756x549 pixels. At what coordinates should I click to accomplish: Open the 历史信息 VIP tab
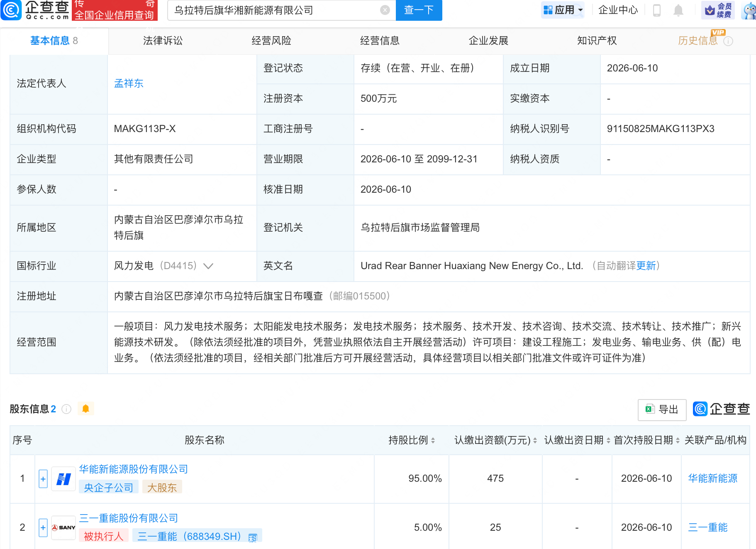(698, 41)
